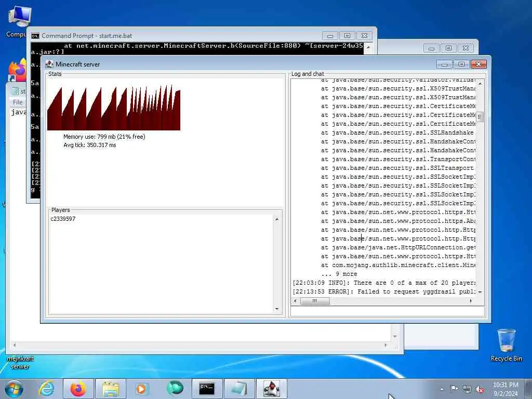This screenshot has height=399, width=532.
Task: Click the muted volume tray icon
Action: pyautogui.click(x=480, y=390)
